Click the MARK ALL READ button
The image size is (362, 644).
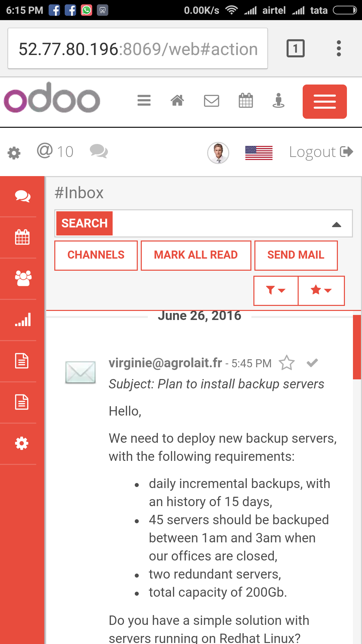(x=196, y=255)
